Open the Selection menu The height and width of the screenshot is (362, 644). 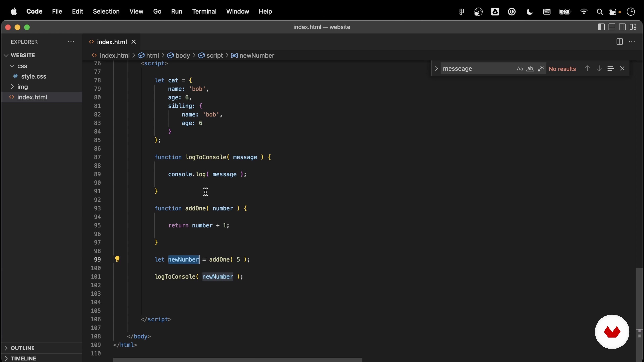pyautogui.click(x=106, y=12)
